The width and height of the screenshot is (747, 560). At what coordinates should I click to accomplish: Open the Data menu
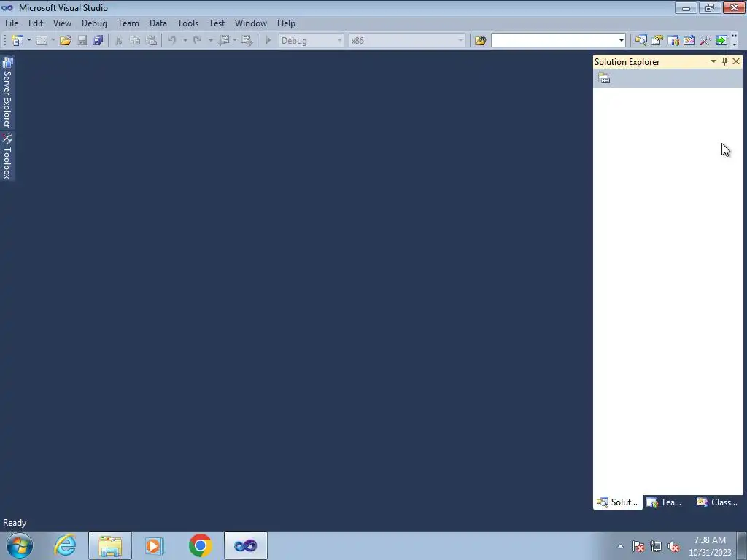pos(158,23)
